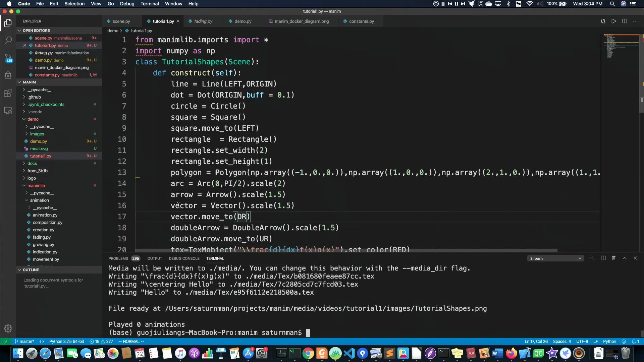Collapse the MANIM folder section

(59, 82)
